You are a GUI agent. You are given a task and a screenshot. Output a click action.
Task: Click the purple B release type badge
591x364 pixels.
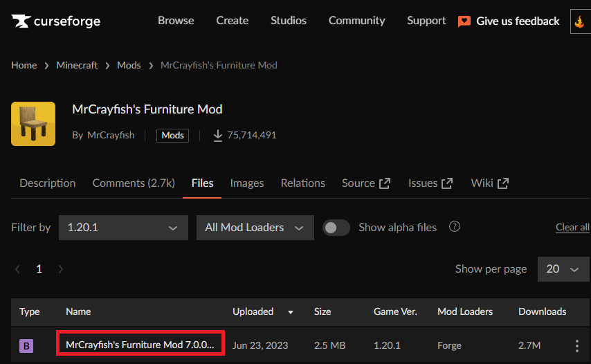[27, 345]
